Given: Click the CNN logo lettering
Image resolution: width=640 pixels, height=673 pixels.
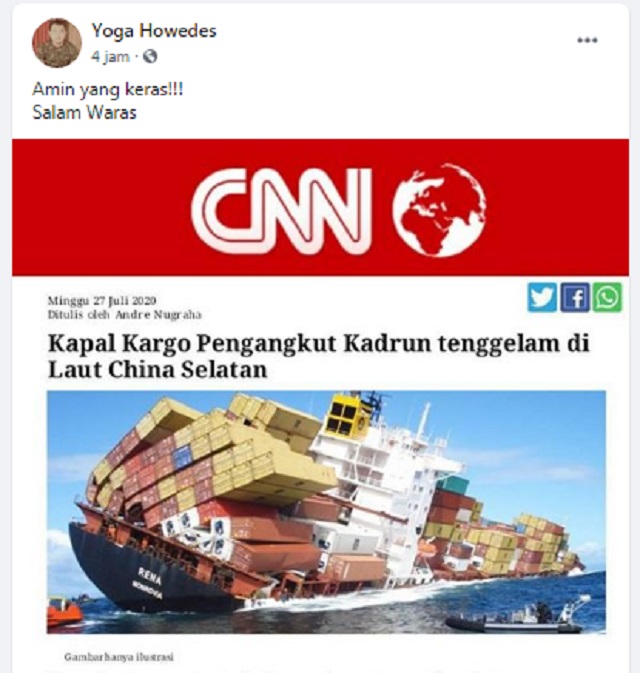Looking at the screenshot, I should coord(281,210).
